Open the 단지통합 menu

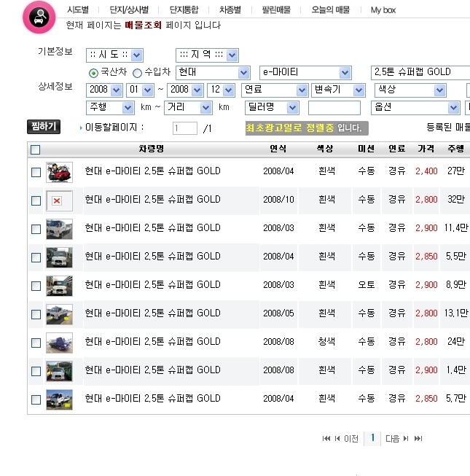coord(184,10)
